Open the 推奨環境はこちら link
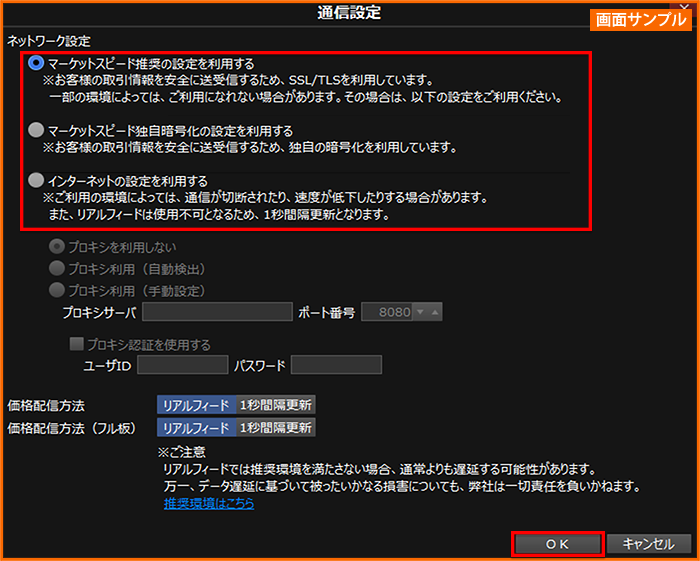Screen dimensions: 700x561 coord(209,503)
